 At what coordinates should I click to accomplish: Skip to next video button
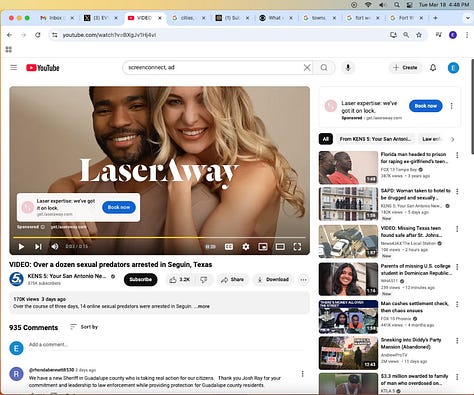coord(38,247)
